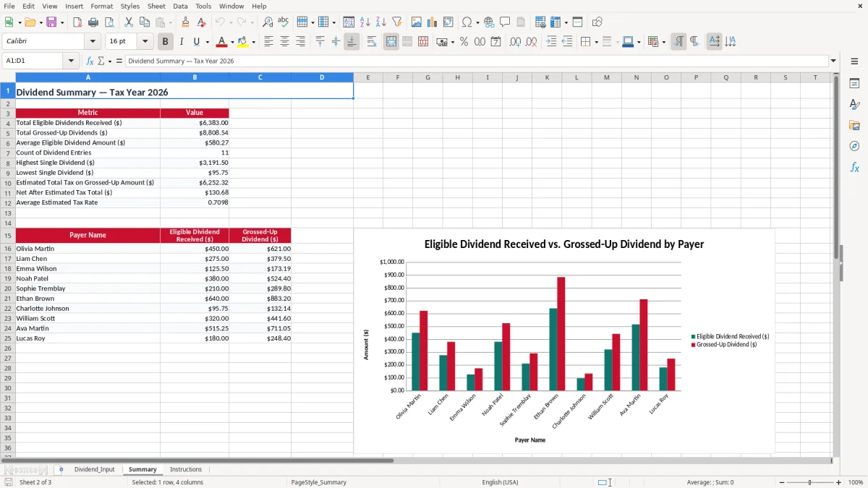Screen dimensions: 868x488
Task: Click Format as Percent icon
Action: coord(464,42)
